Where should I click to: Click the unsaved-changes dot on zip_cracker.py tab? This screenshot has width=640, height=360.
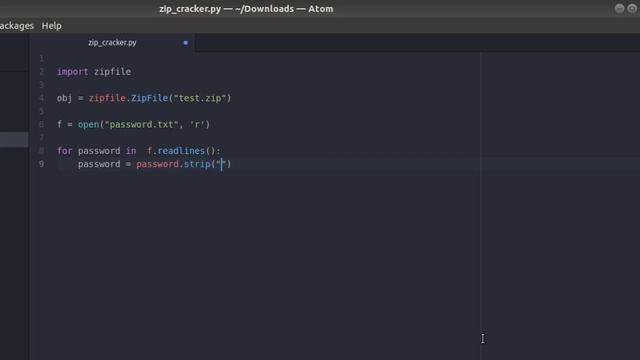pos(186,42)
